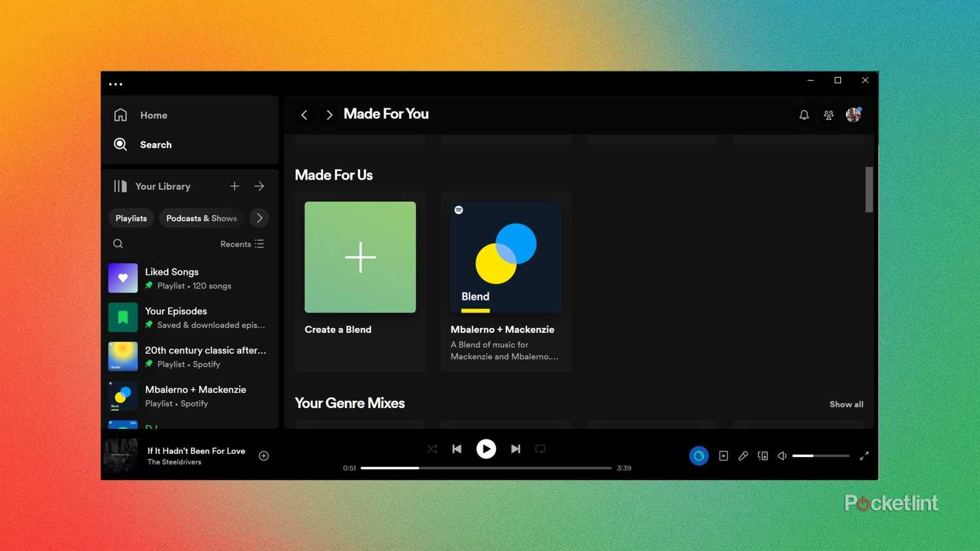The width and height of the screenshot is (980, 551).
Task: Show lyrics with the microphone icon
Action: [x=743, y=456]
